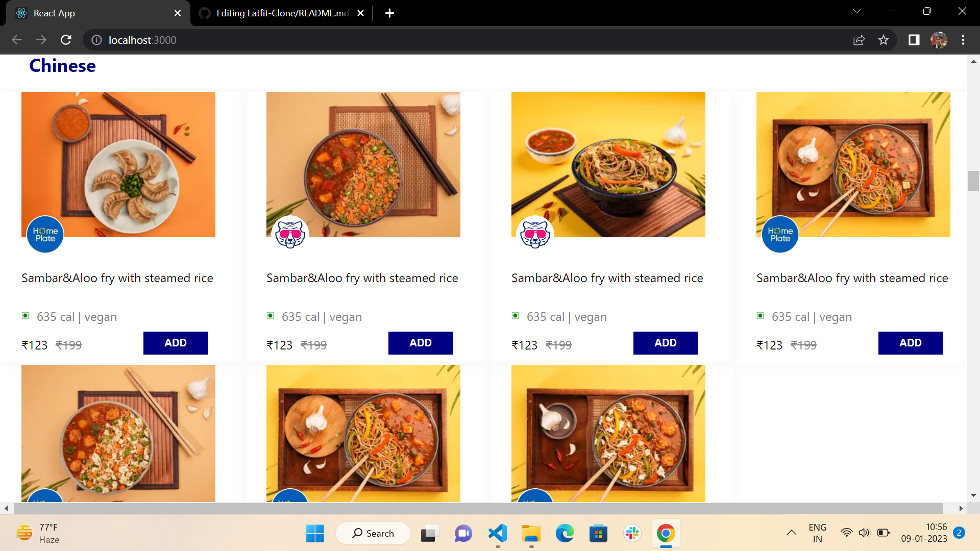Open a new browser tab
Viewport: 980px width, 551px height.
click(389, 13)
